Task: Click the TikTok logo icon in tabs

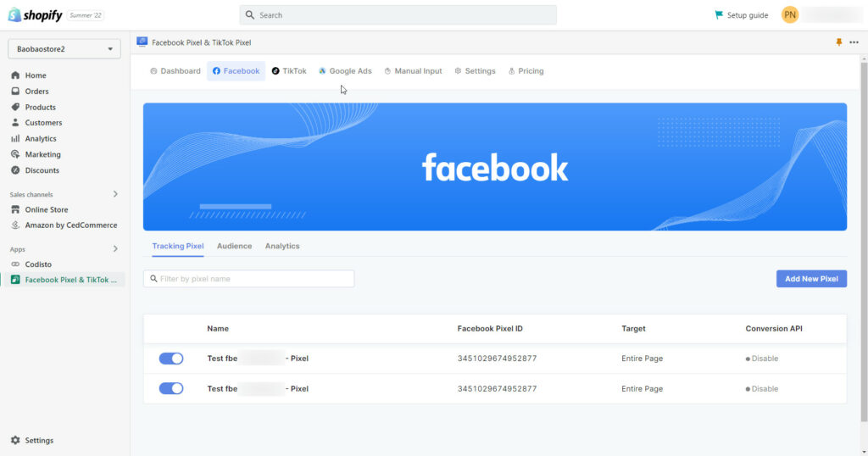Action: point(275,71)
